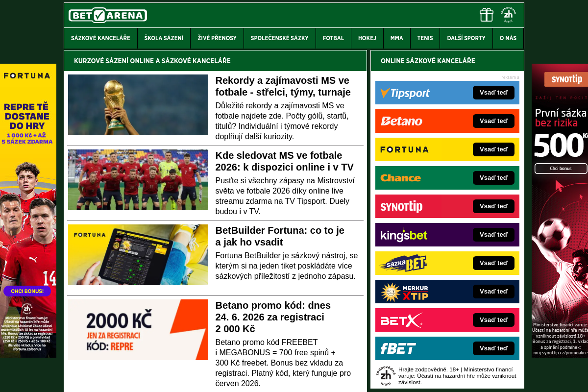588x392 pixels.
Task: Click the zodpovědné hraní header icon
Action: [x=509, y=15]
